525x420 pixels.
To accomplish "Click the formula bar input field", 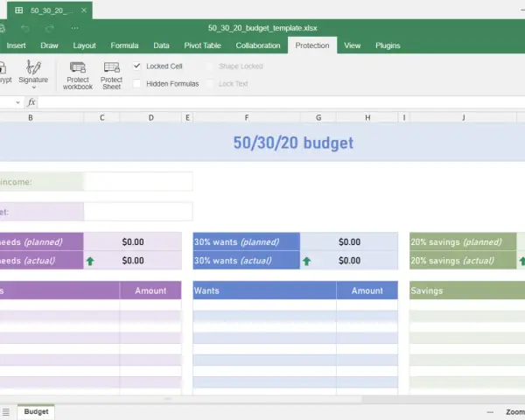I will [281, 102].
